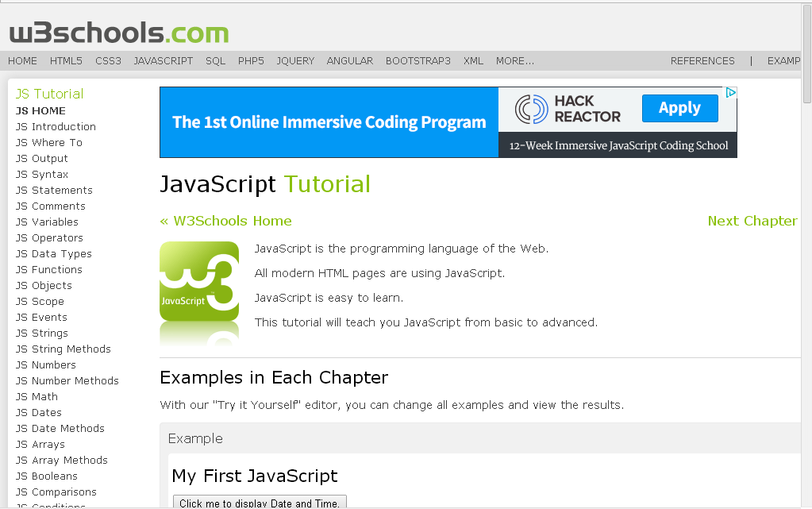Click the Examples in Each Chapter heading
The width and height of the screenshot is (812, 509).
point(274,377)
